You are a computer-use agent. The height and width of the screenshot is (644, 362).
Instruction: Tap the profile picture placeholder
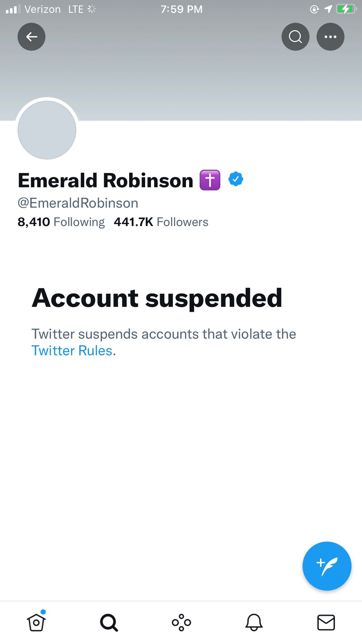point(47,130)
